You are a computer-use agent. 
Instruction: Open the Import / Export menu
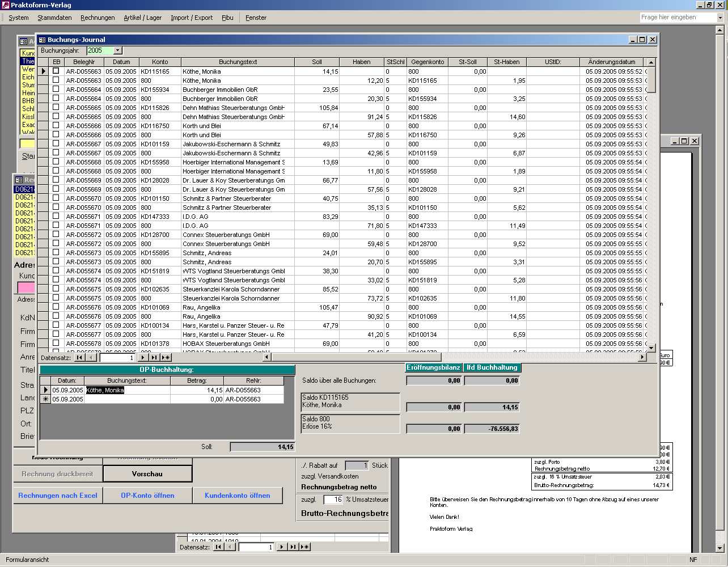coord(192,18)
